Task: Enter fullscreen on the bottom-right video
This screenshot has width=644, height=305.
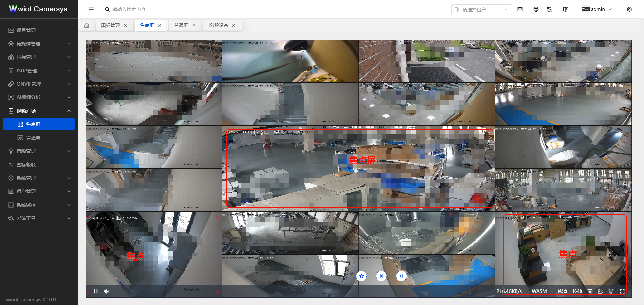Action: click(x=622, y=291)
